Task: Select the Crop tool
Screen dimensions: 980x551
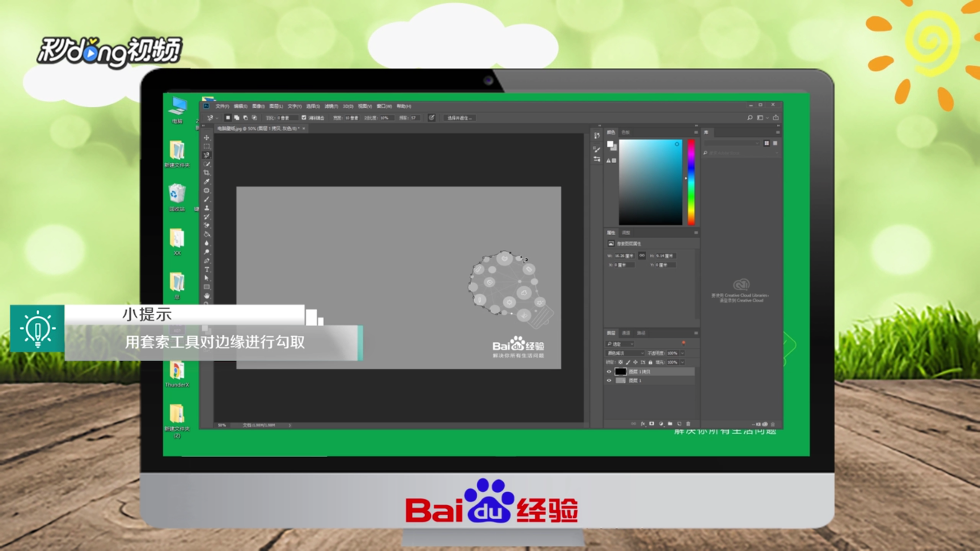Action: tap(207, 173)
